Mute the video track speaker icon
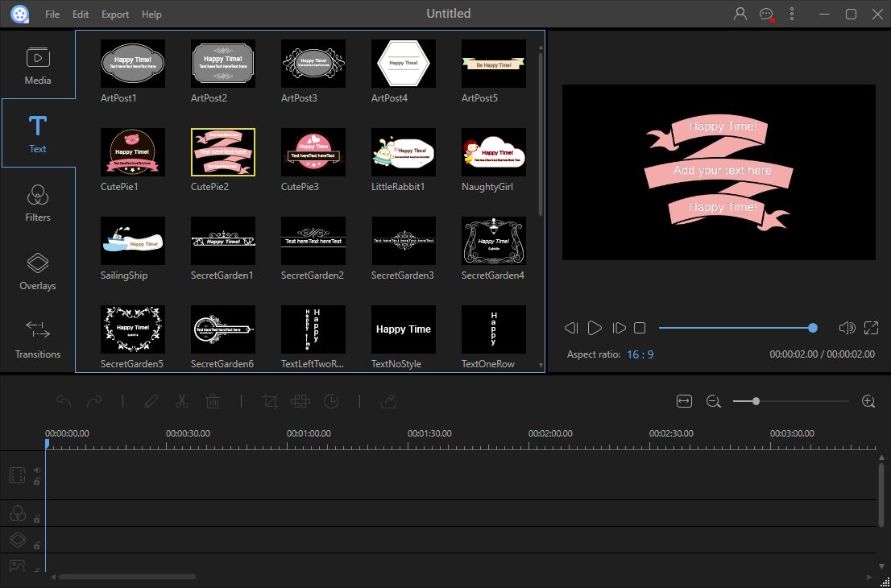 coord(37,470)
